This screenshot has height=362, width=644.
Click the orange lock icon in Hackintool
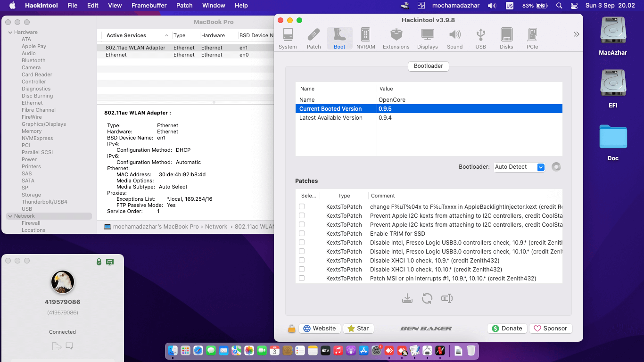click(292, 329)
